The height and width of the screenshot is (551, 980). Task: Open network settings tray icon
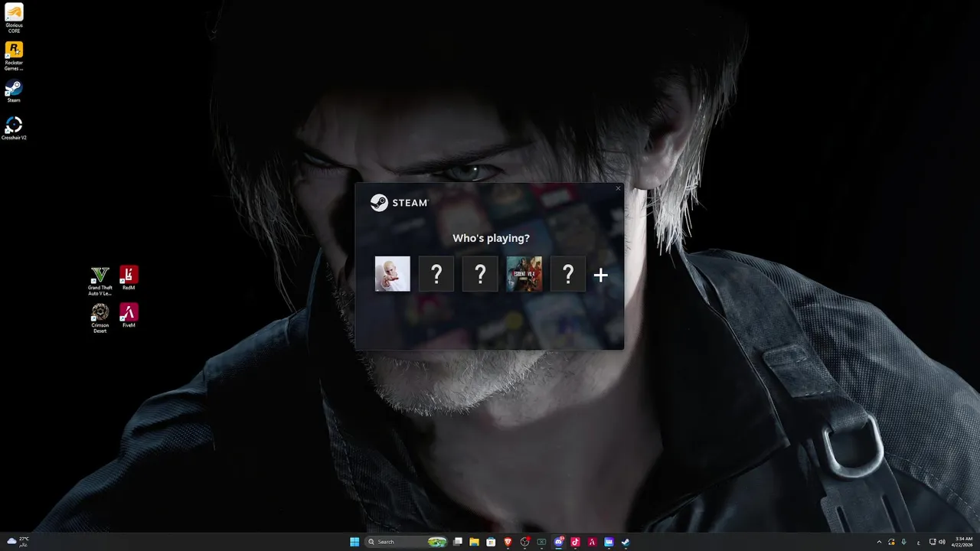933,542
